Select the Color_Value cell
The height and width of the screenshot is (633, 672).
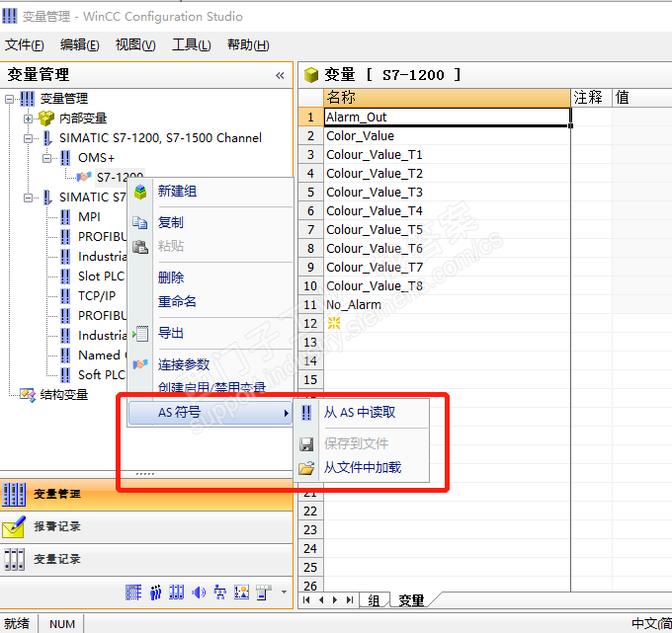[x=447, y=135]
